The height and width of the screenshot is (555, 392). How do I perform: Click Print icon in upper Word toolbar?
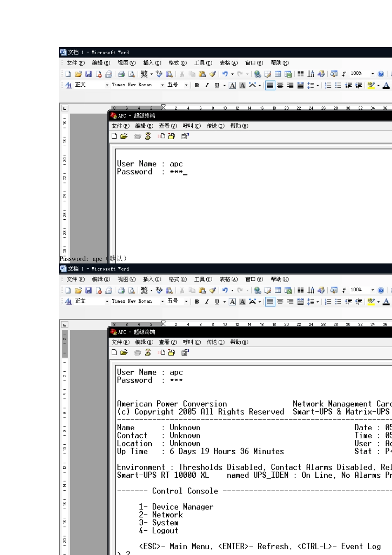(x=121, y=74)
